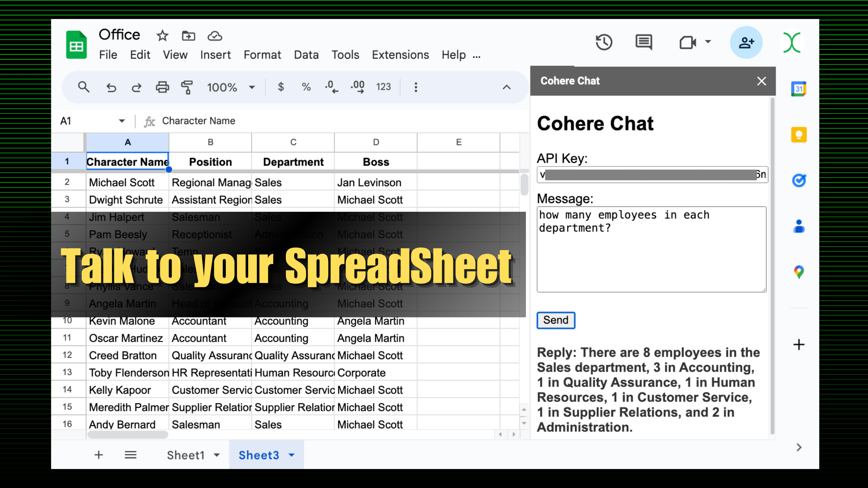Viewport: 868px width, 488px height.
Task: Expand the Sheet3 tab options arrow
Action: pyautogui.click(x=291, y=455)
